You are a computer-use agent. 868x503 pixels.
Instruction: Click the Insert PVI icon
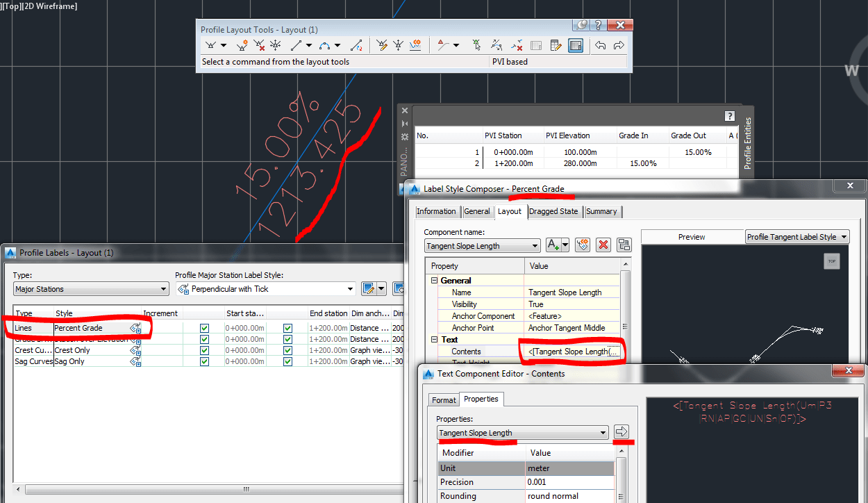[x=242, y=44]
